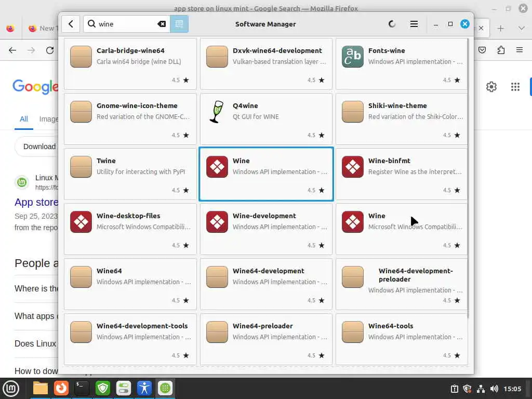Open the highlighted Wine app icon

(x=217, y=167)
